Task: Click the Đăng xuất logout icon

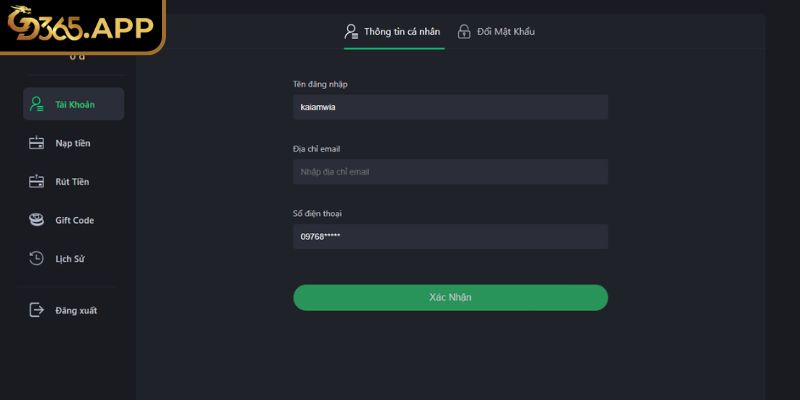Action: 36,310
